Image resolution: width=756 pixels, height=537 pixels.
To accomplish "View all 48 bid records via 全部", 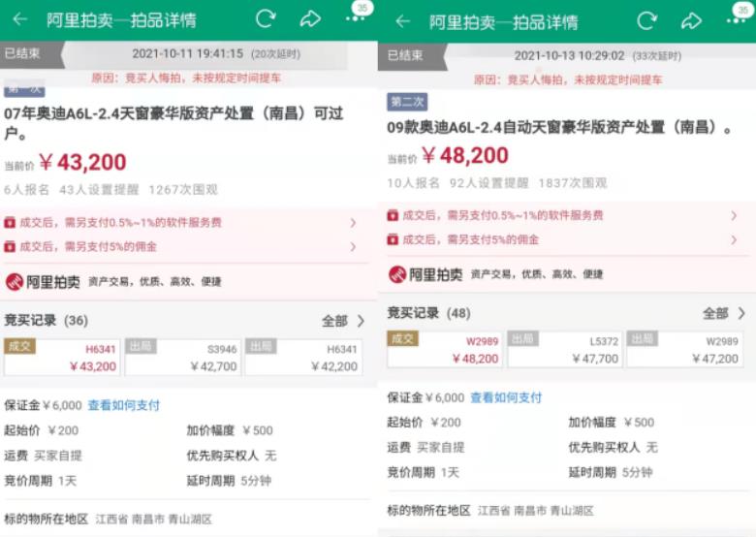I will [724, 313].
